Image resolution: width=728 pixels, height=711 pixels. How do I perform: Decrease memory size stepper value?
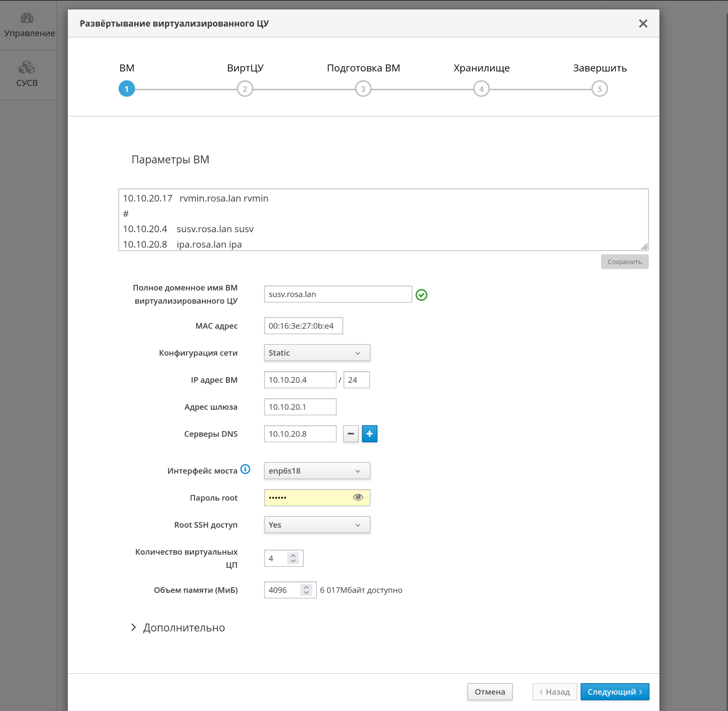[x=306, y=593]
